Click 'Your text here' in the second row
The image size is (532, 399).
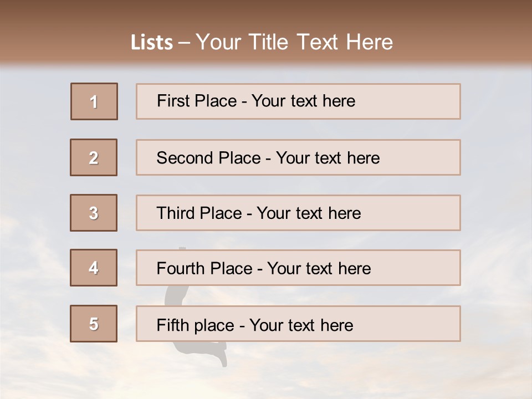point(328,158)
